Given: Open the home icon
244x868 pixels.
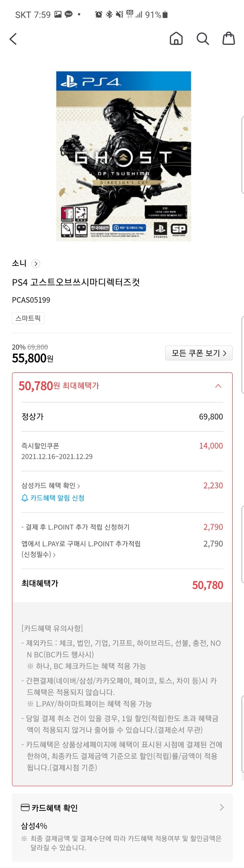Looking at the screenshot, I should pyautogui.click(x=176, y=38).
